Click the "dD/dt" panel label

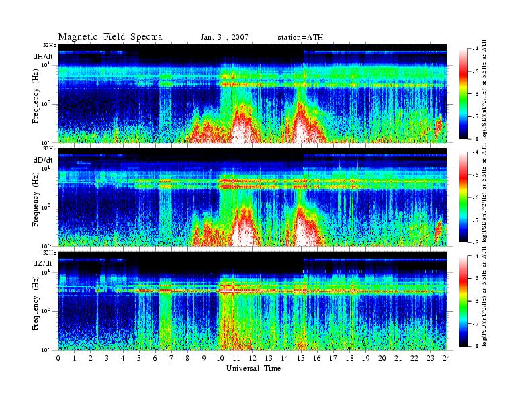point(43,160)
